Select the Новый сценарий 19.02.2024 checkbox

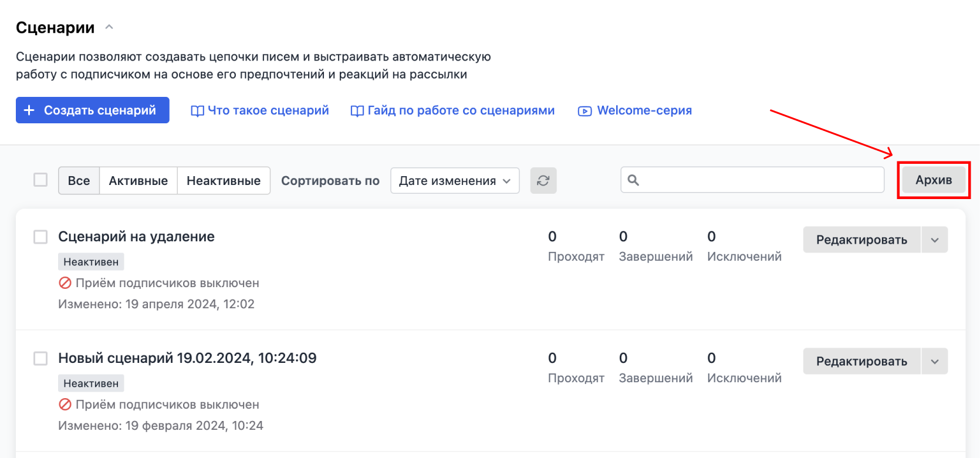(x=40, y=358)
